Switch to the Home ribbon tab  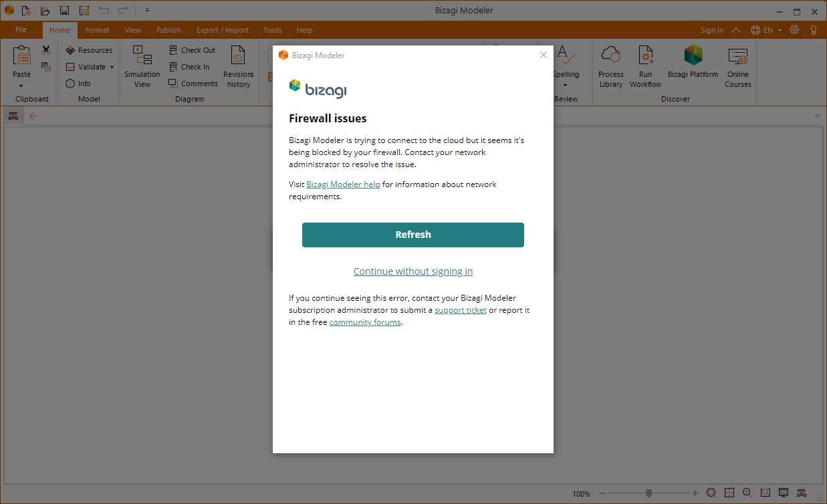(60, 30)
